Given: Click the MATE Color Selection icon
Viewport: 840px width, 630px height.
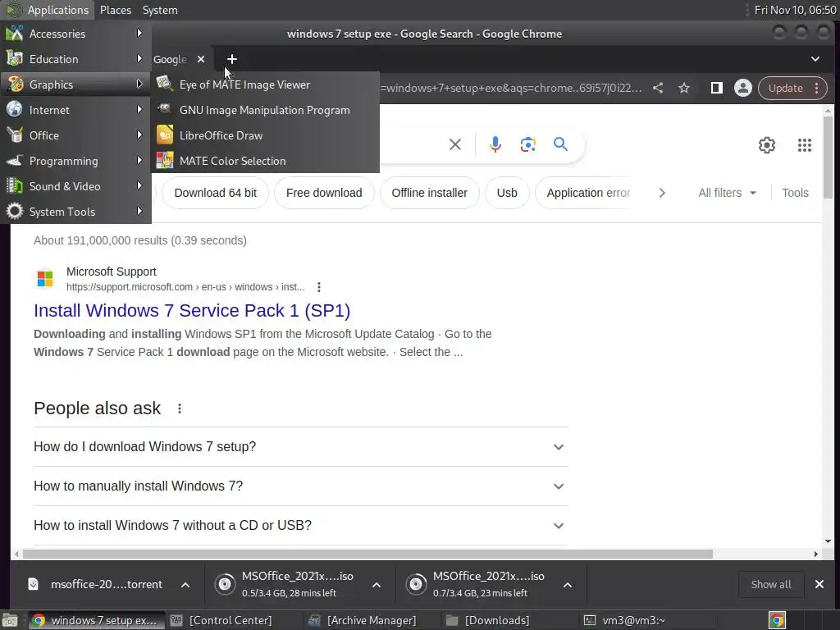Looking at the screenshot, I should 164,160.
